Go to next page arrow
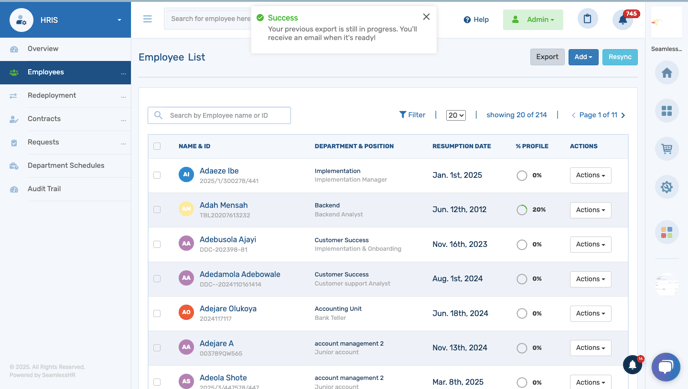The height and width of the screenshot is (389, 688). [623, 115]
